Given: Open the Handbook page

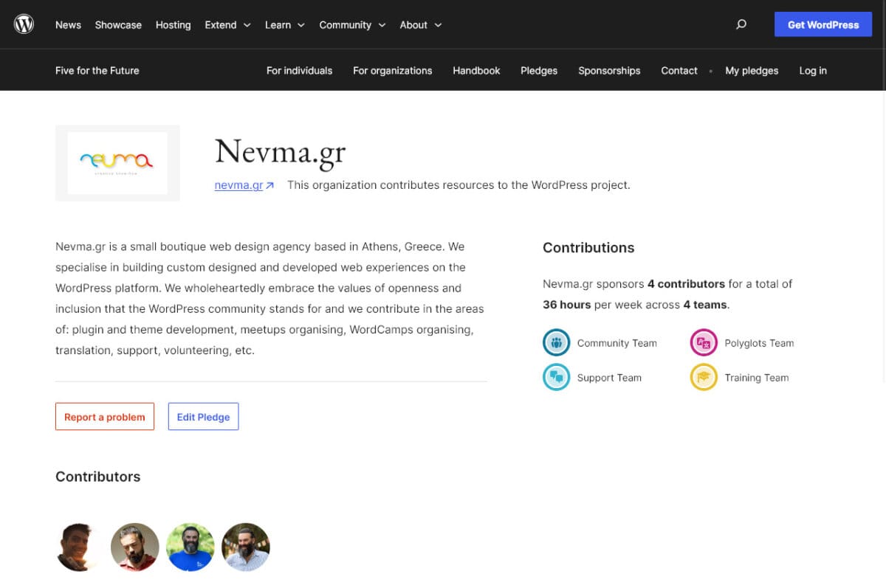Looking at the screenshot, I should pos(476,71).
